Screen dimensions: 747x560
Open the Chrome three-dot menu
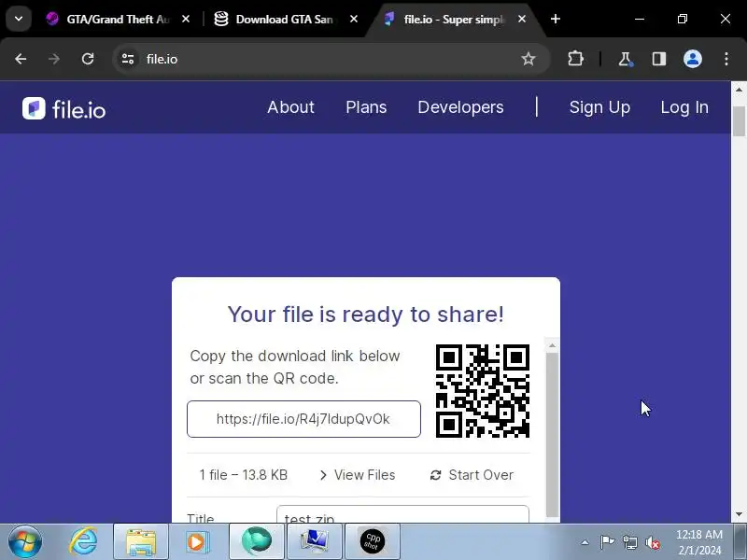click(726, 59)
